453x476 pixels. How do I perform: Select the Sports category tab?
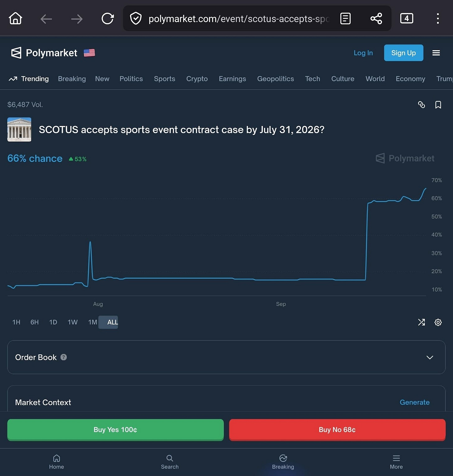[165, 79]
